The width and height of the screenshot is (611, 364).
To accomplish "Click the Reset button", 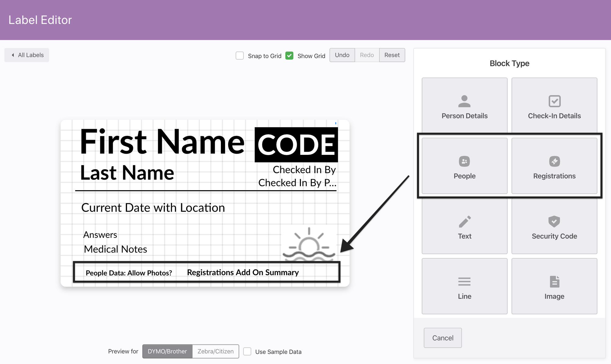I will 392,55.
